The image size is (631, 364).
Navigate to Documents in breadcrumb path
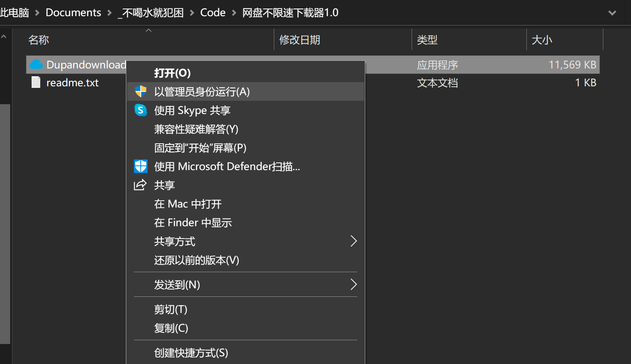click(73, 13)
